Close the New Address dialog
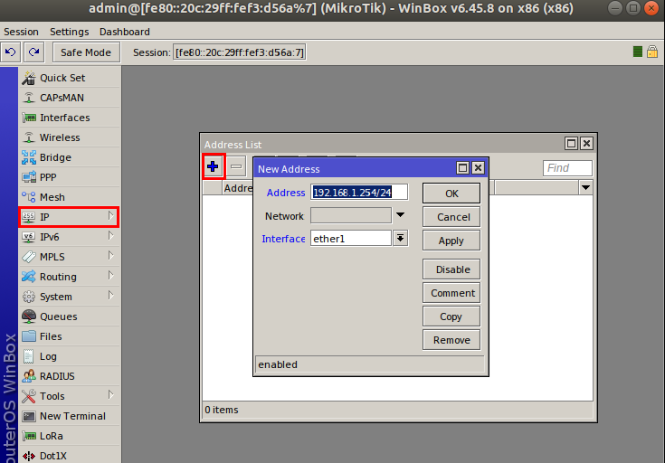The width and height of the screenshot is (665, 463). point(478,168)
